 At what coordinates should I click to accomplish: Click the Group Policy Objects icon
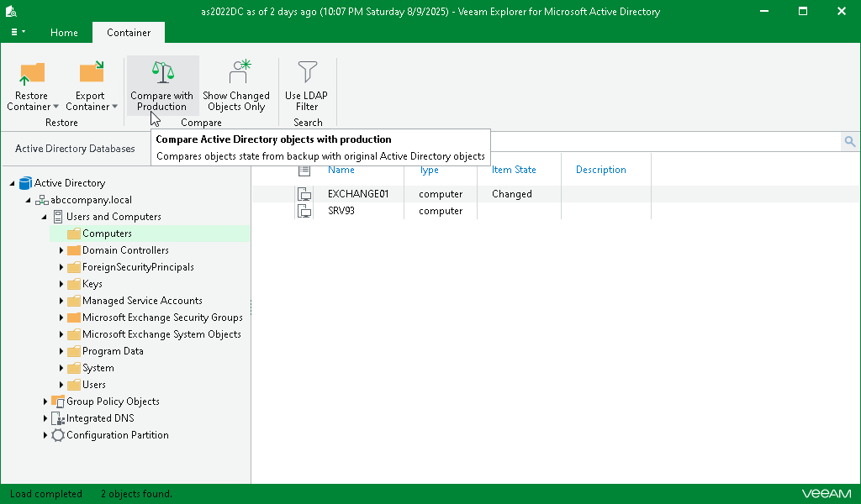pos(58,401)
